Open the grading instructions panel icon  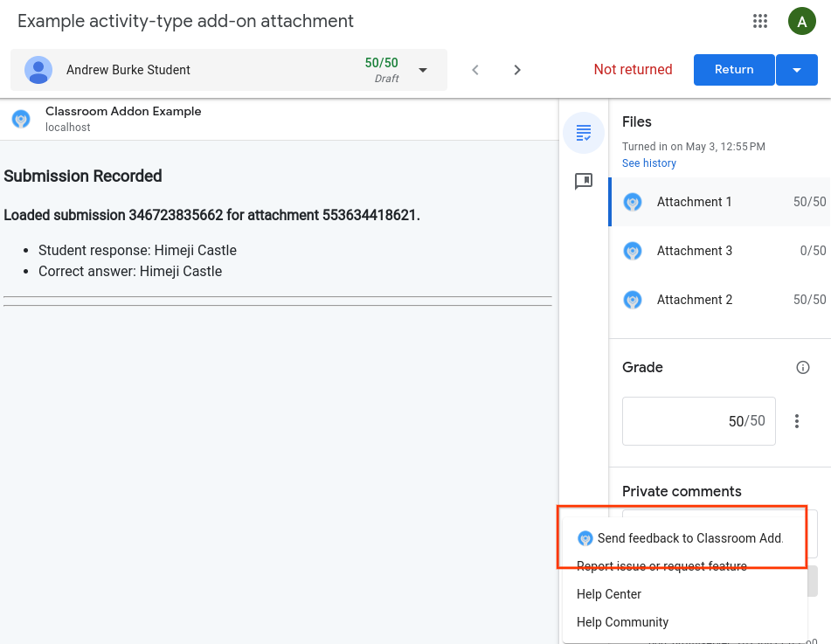click(x=584, y=132)
